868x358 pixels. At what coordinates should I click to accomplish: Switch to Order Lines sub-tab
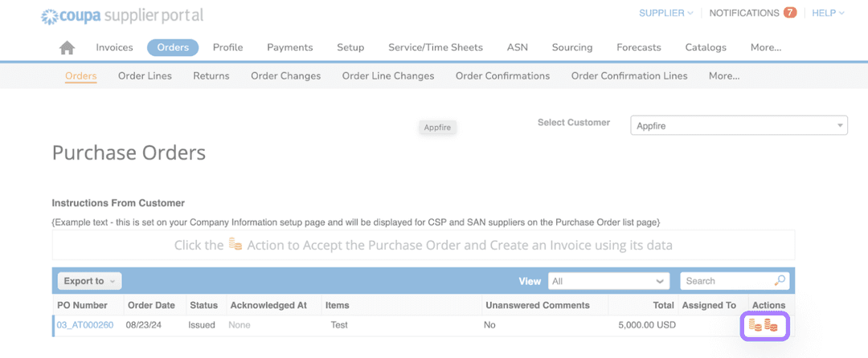coord(145,75)
